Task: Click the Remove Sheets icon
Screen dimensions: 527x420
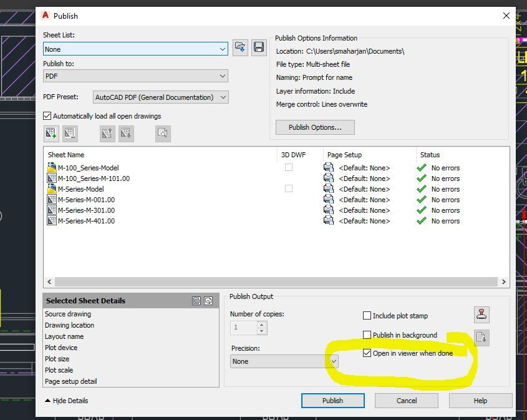Action: (x=70, y=134)
